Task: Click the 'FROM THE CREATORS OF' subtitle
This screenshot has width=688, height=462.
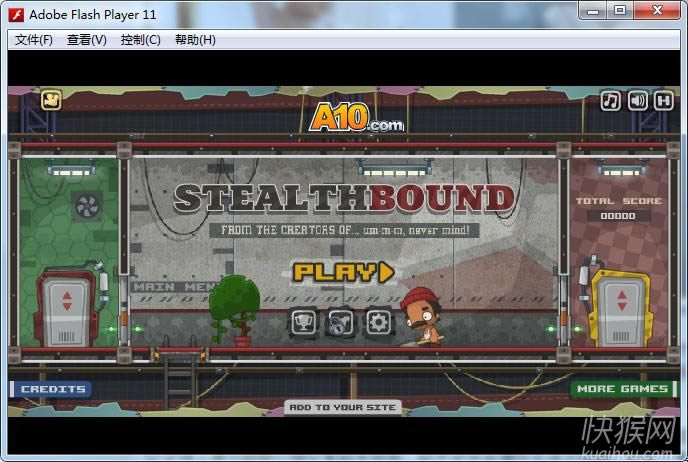Action: pyautogui.click(x=344, y=230)
